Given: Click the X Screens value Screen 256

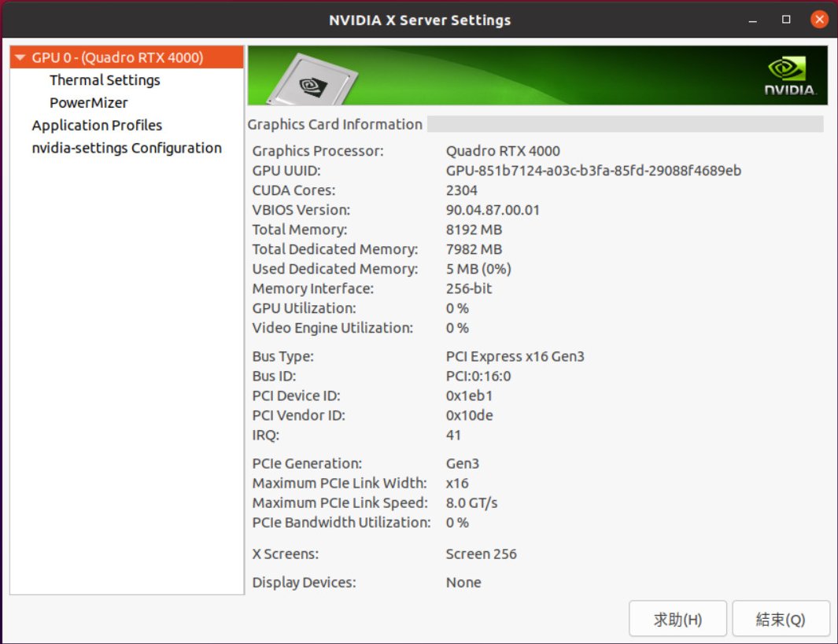Looking at the screenshot, I should pos(481,554).
